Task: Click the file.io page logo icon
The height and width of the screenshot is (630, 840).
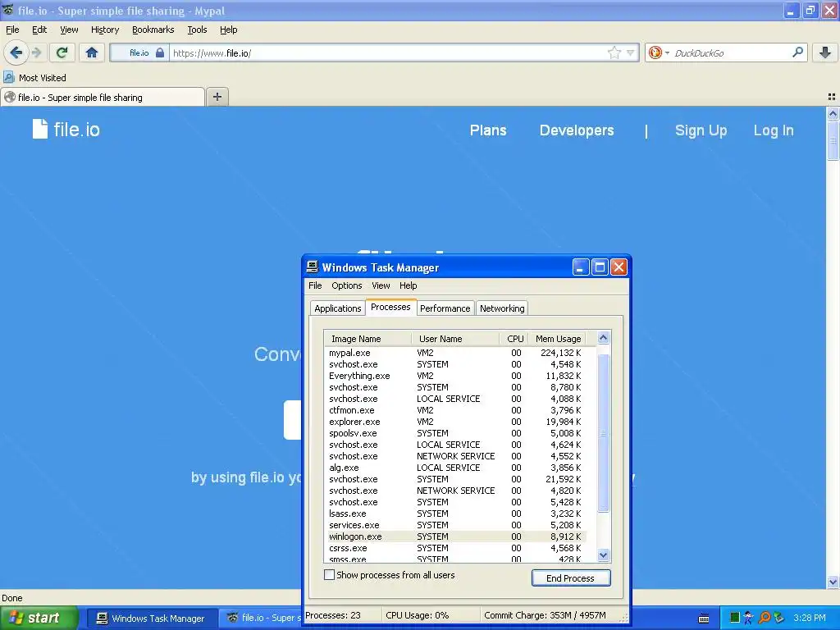Action: click(x=39, y=129)
